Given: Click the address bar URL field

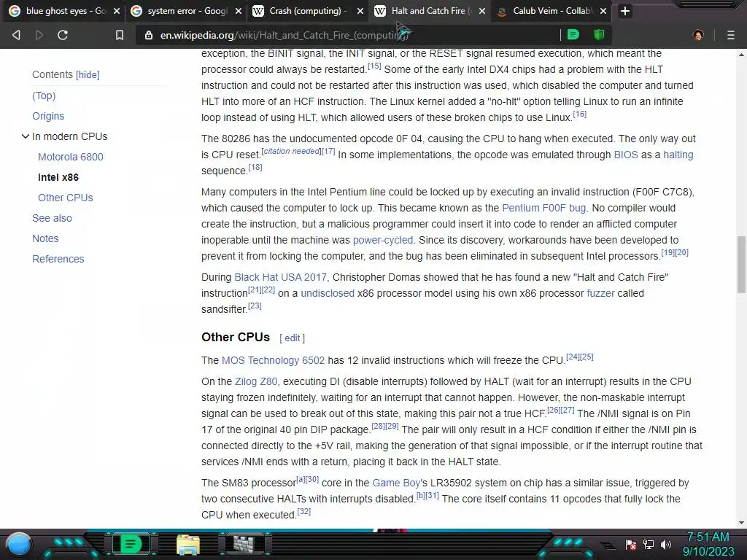Looking at the screenshot, I should 348,35.
